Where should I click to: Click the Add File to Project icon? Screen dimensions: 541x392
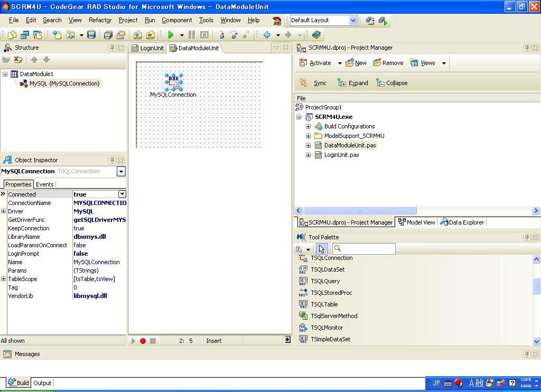pos(138,35)
